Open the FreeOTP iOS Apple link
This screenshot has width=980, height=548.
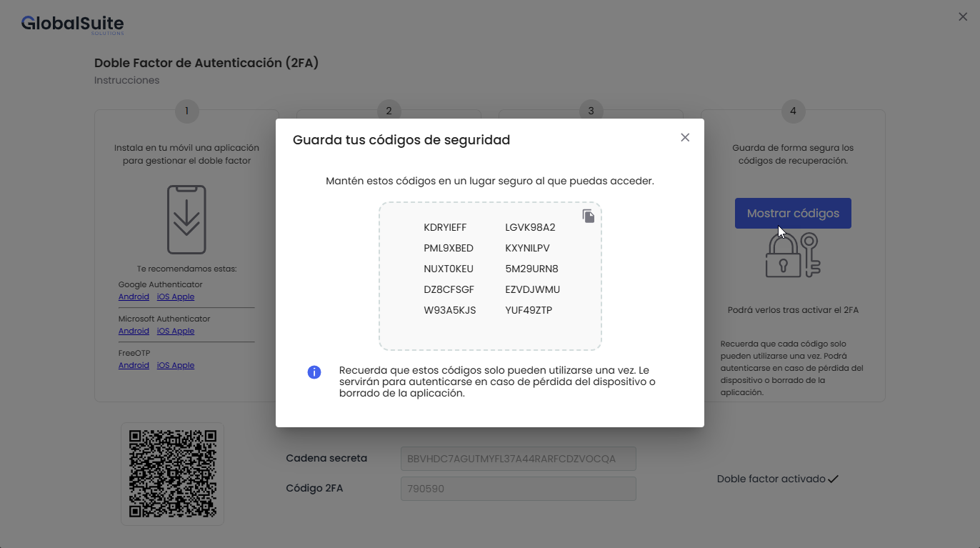(176, 365)
